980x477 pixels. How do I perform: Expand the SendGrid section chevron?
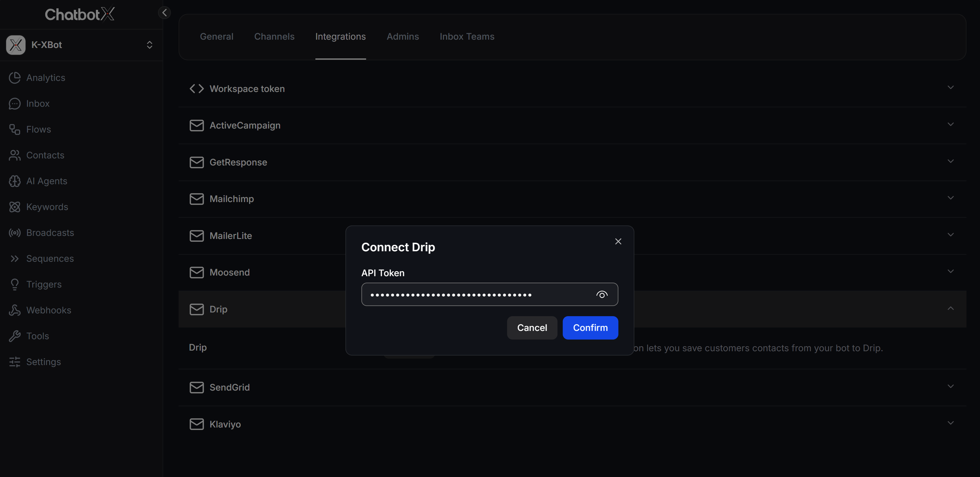click(950, 386)
